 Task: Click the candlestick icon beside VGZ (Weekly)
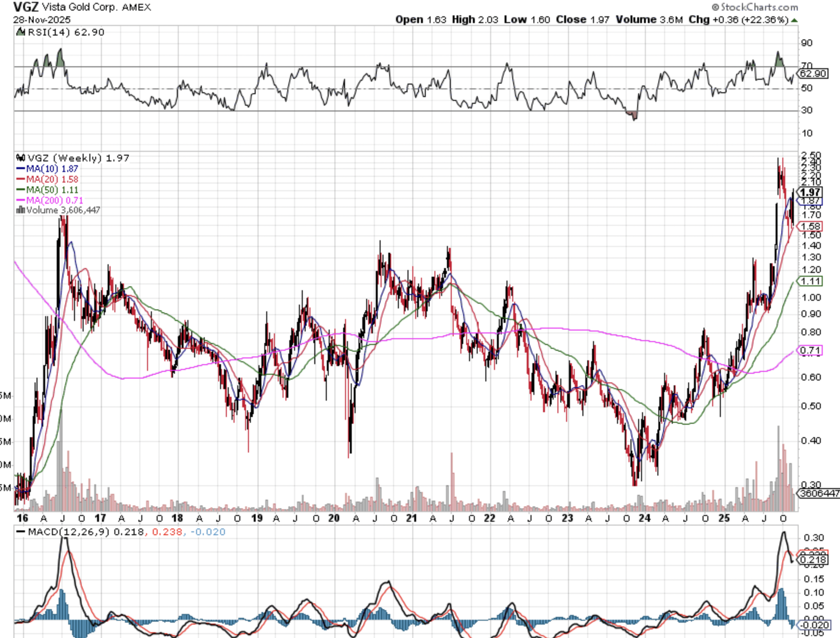pos(21,158)
